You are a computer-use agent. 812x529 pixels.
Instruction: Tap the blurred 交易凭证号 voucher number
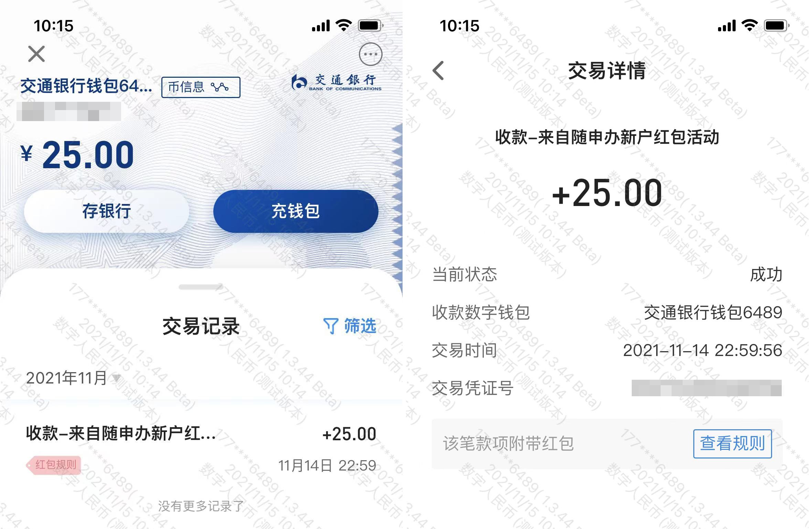pyautogui.click(x=707, y=388)
